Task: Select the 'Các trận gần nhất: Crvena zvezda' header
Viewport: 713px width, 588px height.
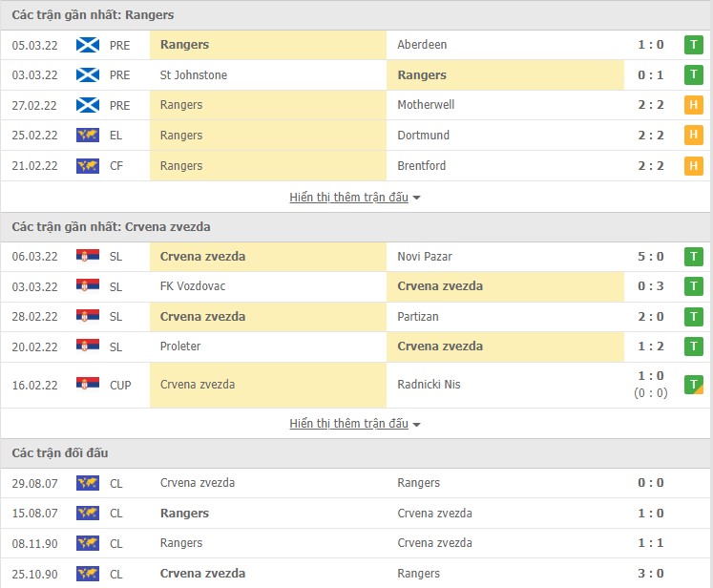Action: (x=112, y=227)
